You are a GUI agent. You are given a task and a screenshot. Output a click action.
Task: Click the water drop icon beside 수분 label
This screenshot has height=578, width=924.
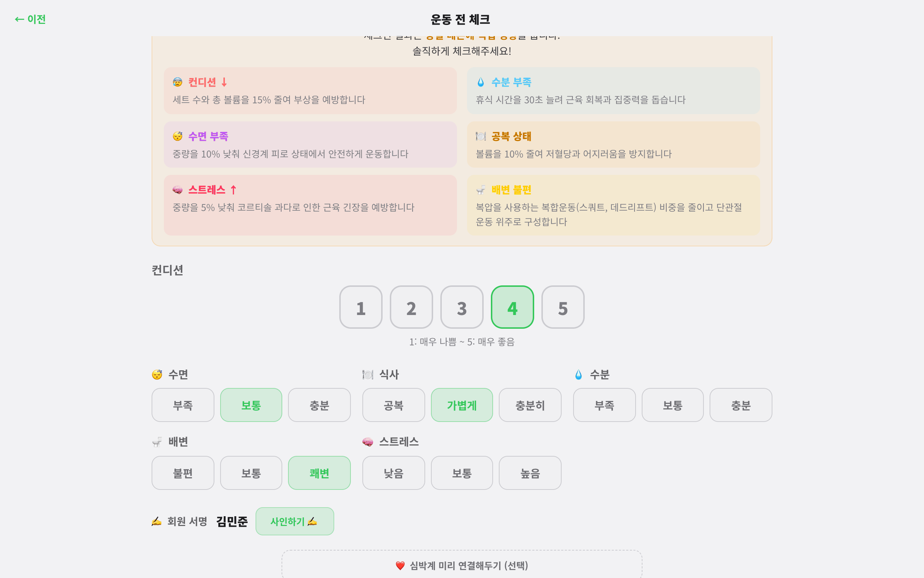579,375
